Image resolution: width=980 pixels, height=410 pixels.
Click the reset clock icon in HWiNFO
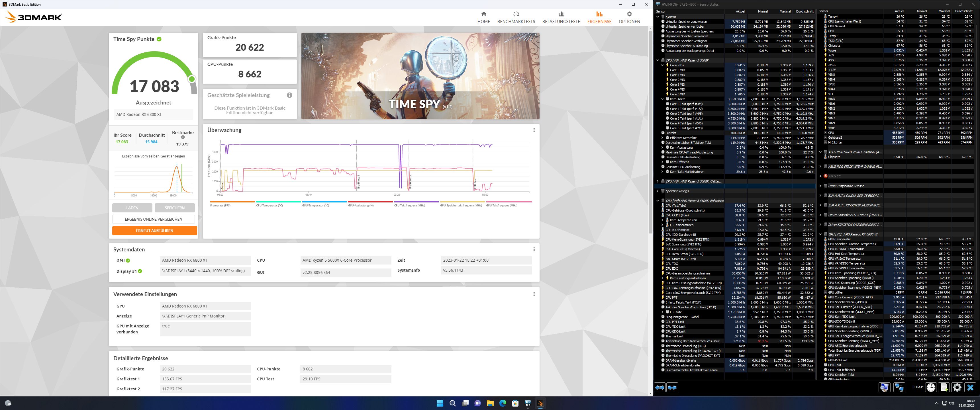click(931, 387)
